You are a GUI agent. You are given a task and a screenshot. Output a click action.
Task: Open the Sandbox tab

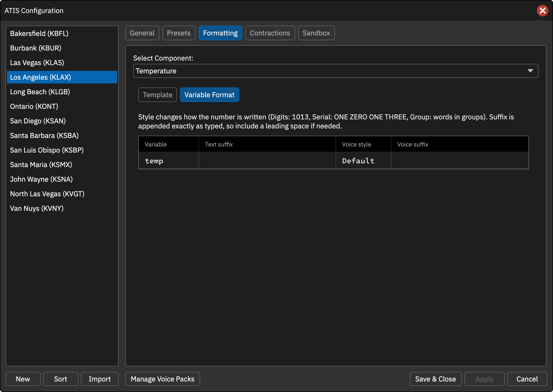click(x=316, y=33)
